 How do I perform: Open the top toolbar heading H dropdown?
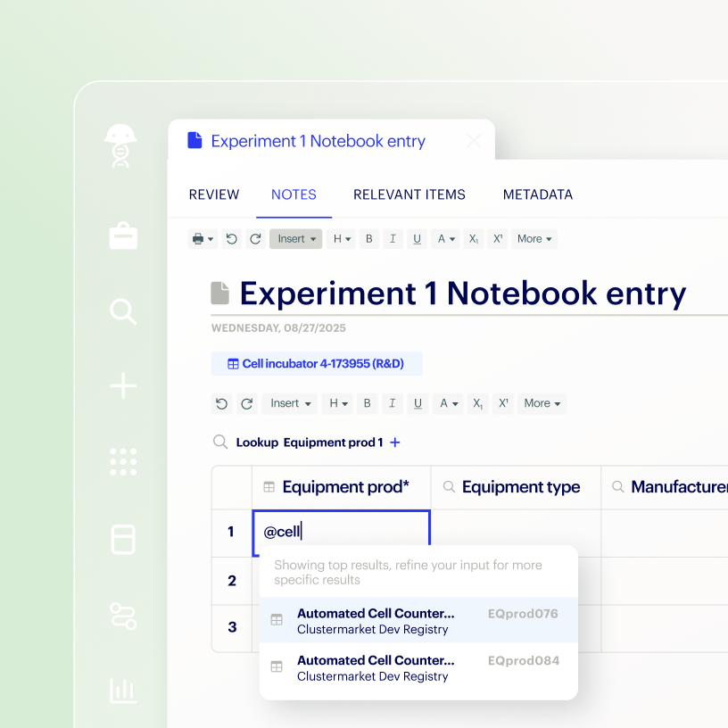(341, 239)
